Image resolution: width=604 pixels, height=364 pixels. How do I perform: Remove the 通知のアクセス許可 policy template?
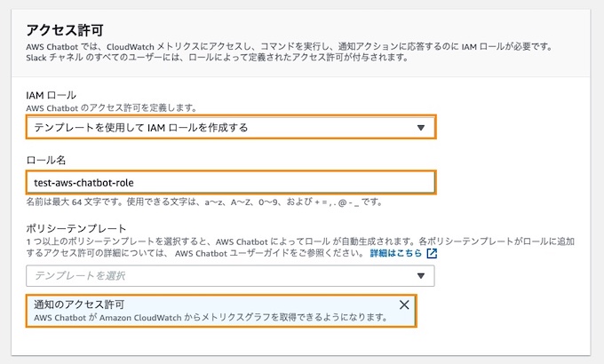404,305
